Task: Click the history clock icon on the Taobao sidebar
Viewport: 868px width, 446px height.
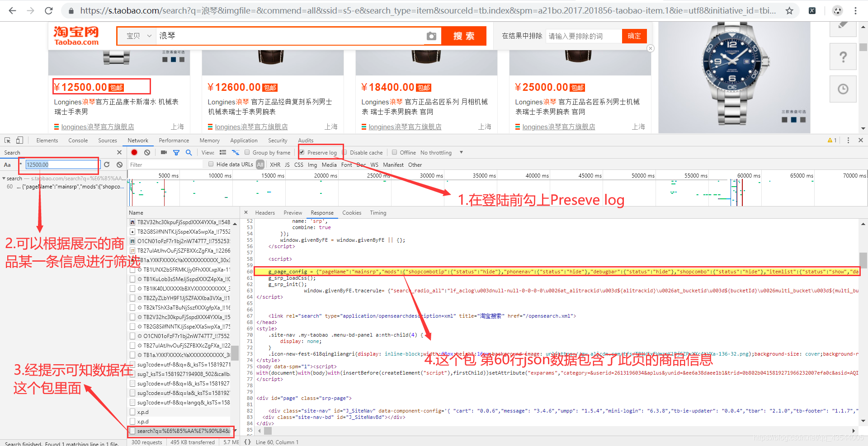Action: click(x=843, y=89)
